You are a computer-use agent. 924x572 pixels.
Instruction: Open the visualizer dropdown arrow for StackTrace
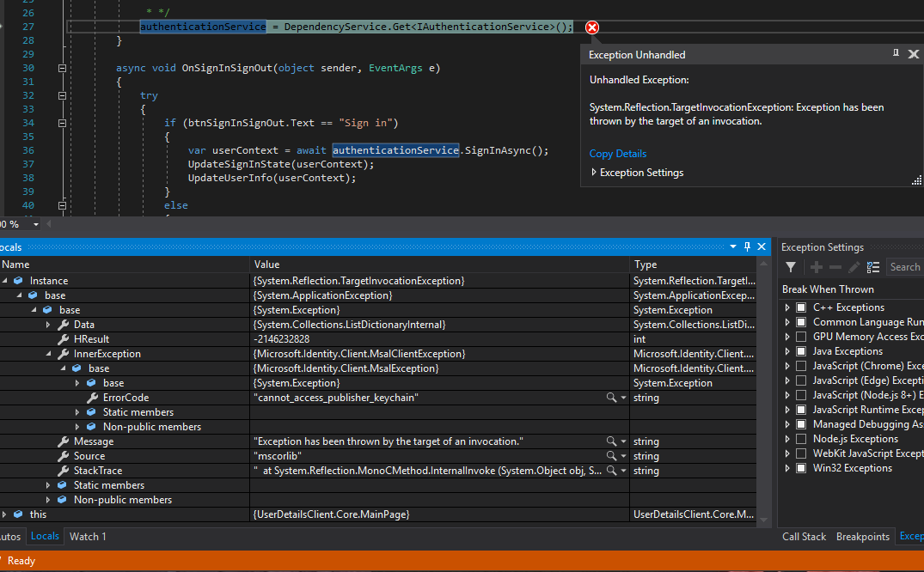click(x=623, y=471)
